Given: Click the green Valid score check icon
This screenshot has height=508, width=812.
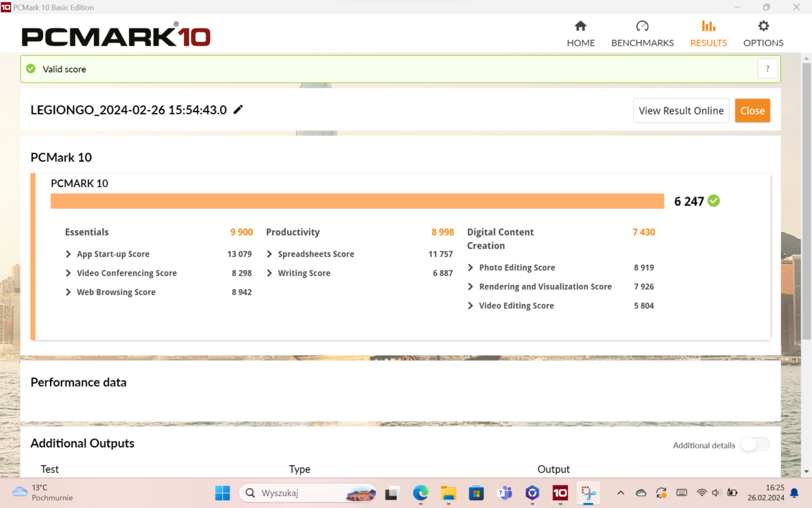Looking at the screenshot, I should coord(31,68).
